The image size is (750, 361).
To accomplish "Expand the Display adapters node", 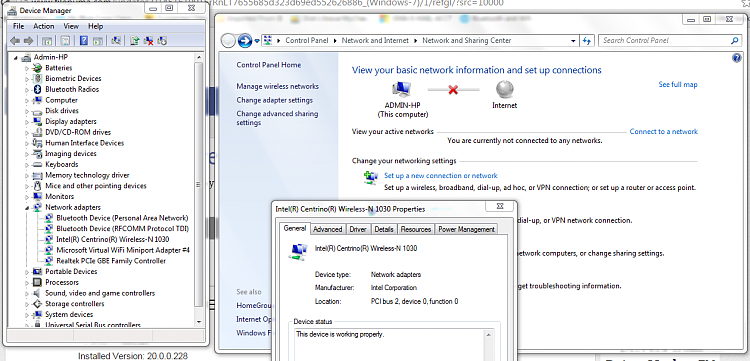I will tap(27, 122).
